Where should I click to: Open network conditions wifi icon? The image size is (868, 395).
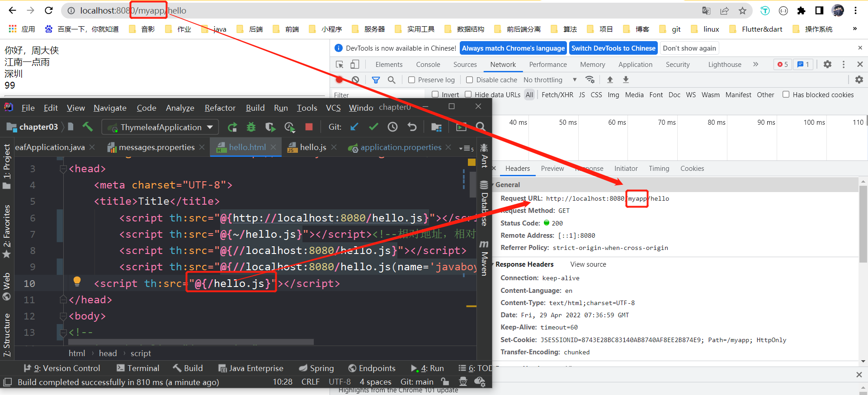(590, 80)
